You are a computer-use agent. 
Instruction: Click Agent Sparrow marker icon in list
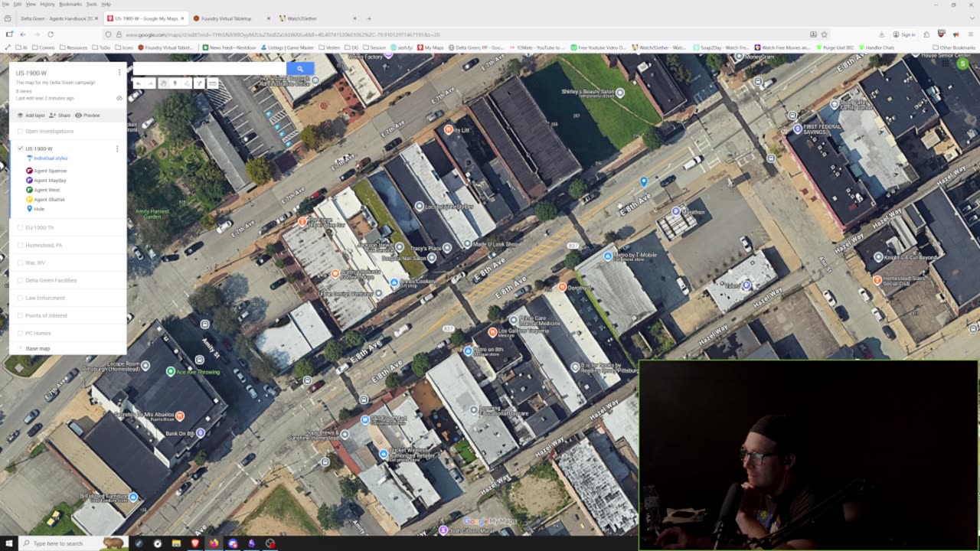pos(30,171)
